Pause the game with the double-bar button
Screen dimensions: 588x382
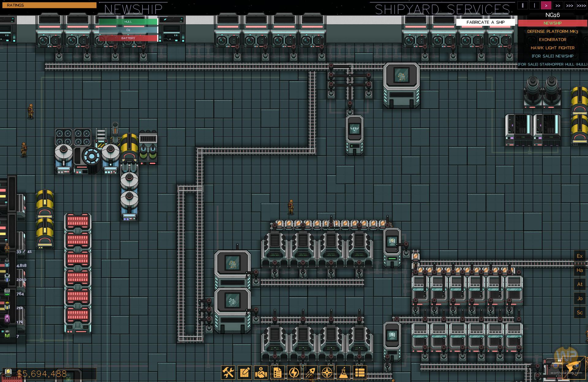pyautogui.click(x=523, y=6)
